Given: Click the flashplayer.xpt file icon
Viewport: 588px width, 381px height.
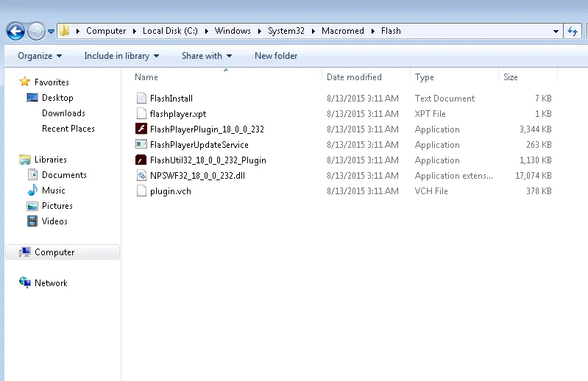Looking at the screenshot, I should (141, 113).
